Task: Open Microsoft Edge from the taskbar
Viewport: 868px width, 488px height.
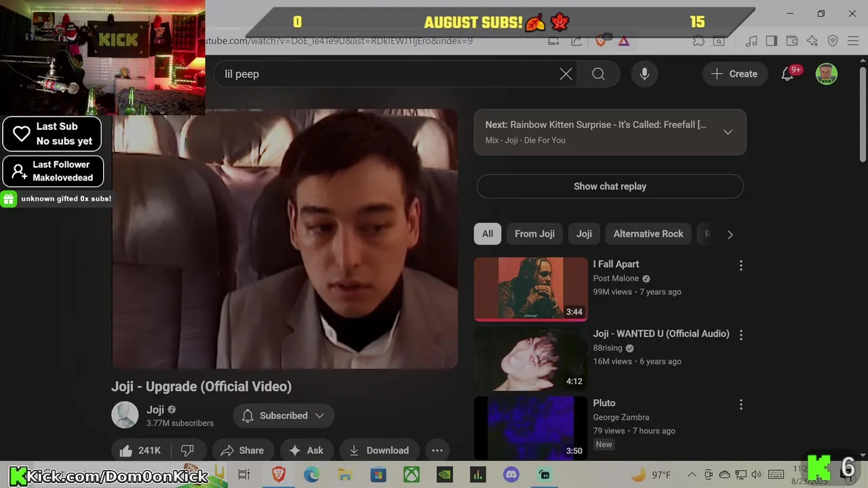Action: [311, 474]
